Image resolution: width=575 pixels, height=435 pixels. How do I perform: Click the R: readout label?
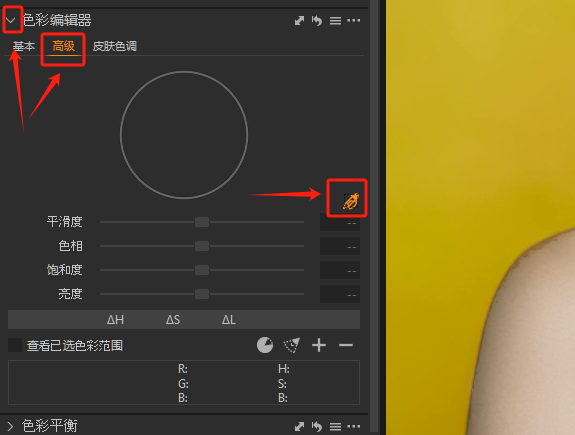[183, 369]
